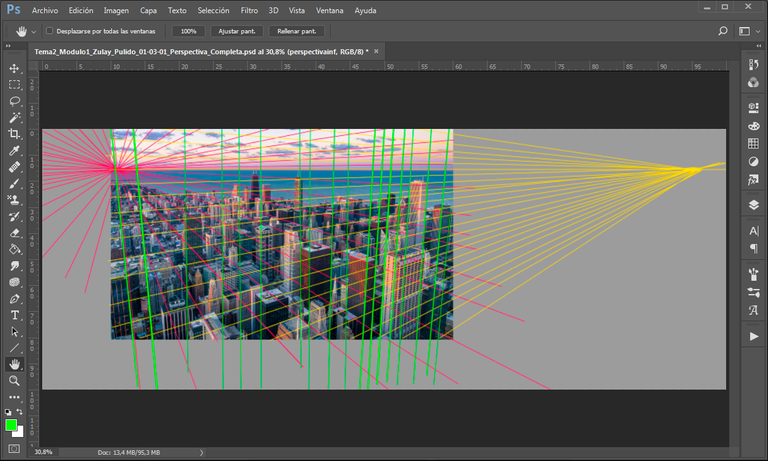Viewport: 768px width, 461px height.
Task: Select the Magic Wand tool
Action: [14, 118]
